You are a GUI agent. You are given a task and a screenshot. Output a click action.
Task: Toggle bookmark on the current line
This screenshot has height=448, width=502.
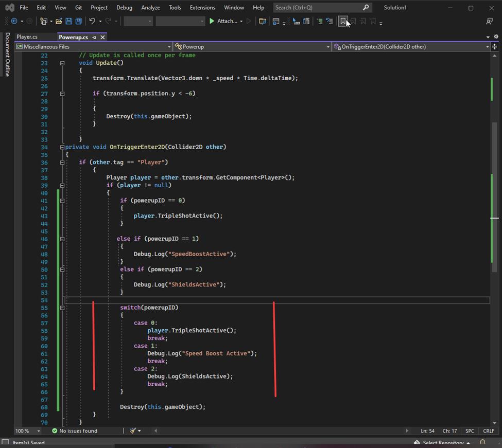point(343,21)
